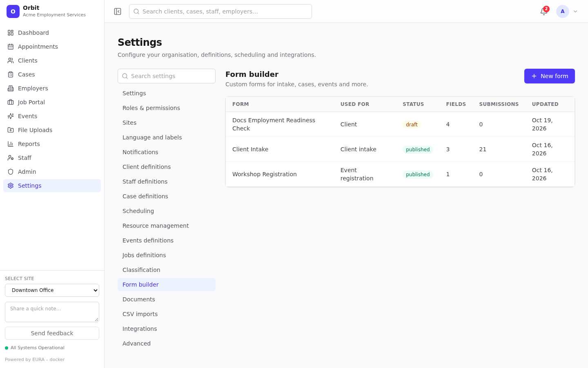
Task: Toggle the sidebar collapse icon
Action: [118, 11]
